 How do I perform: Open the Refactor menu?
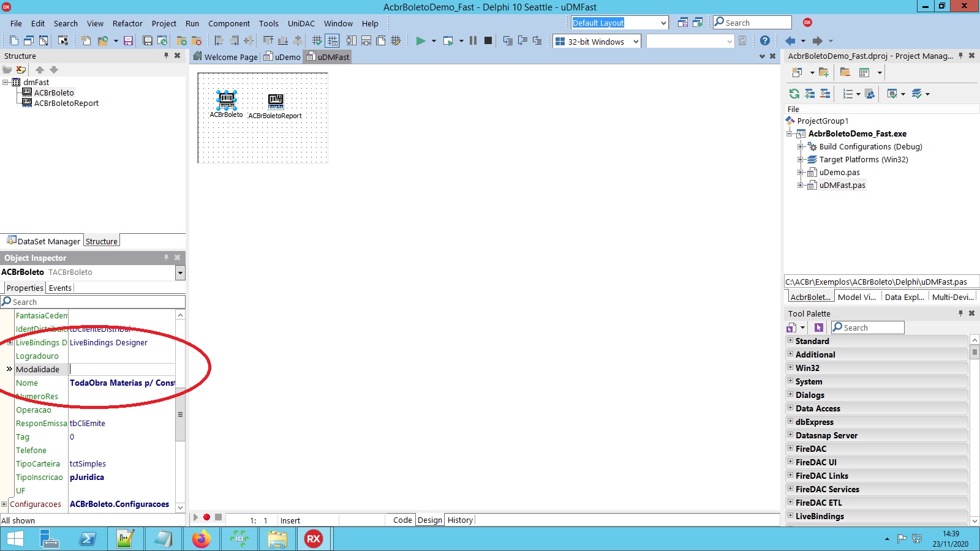click(x=127, y=23)
